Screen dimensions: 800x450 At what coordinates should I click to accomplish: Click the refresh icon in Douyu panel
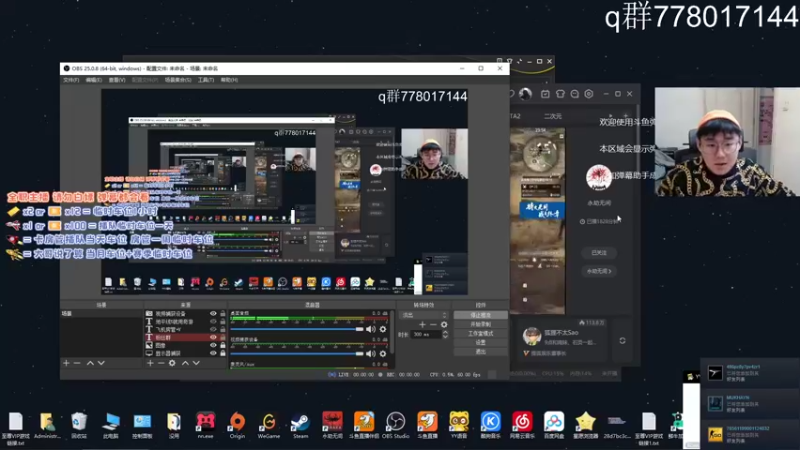(622, 340)
